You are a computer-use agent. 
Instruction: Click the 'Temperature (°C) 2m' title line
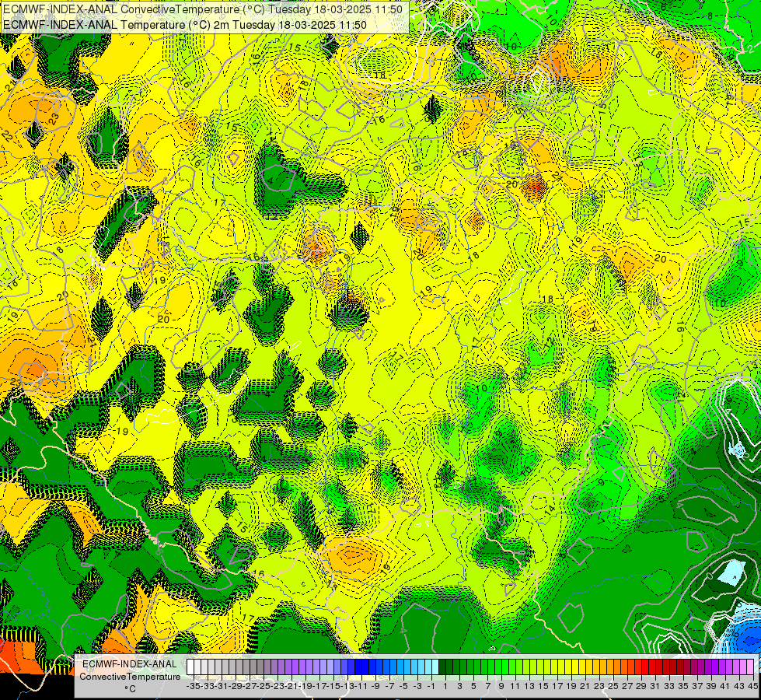(185, 25)
